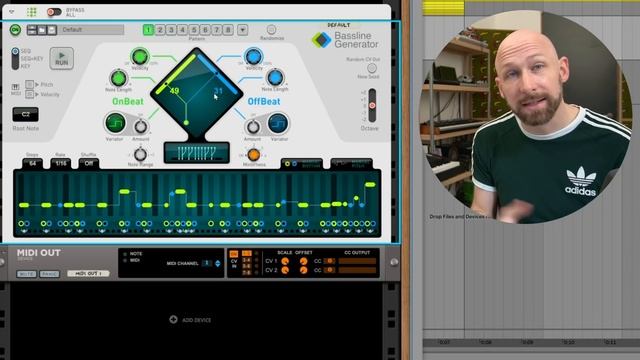Click the OffBeat Amount knob
The width and height of the screenshot is (640, 360).
(253, 127)
